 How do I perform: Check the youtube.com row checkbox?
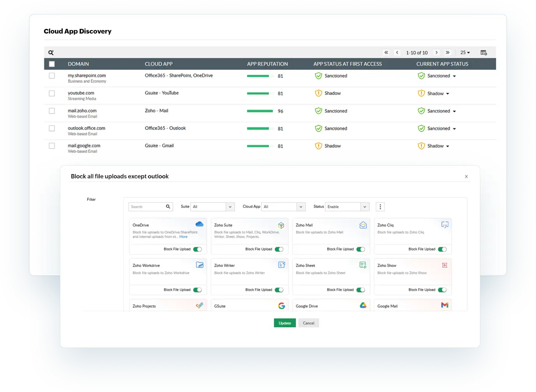(x=52, y=94)
